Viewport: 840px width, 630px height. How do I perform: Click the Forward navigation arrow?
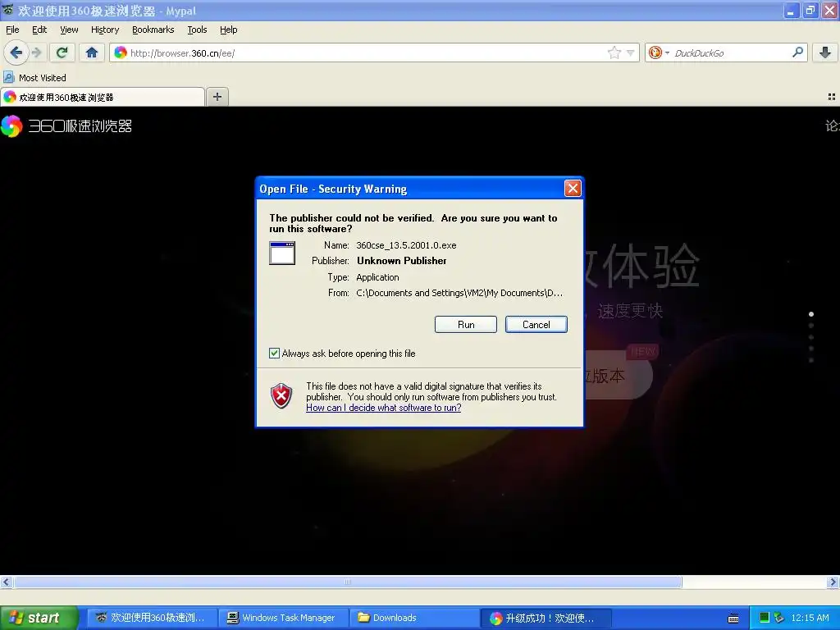36,52
